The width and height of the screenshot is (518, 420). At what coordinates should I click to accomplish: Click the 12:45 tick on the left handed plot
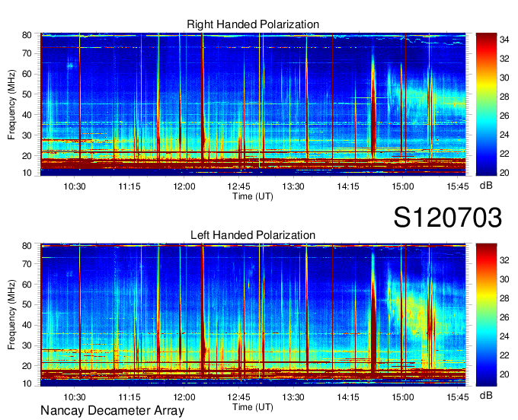(x=239, y=397)
